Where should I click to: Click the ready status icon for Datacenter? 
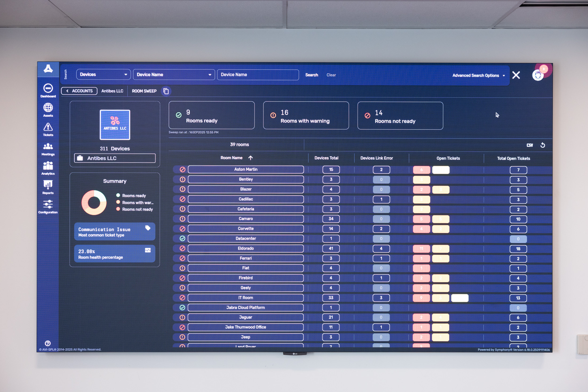tap(183, 238)
